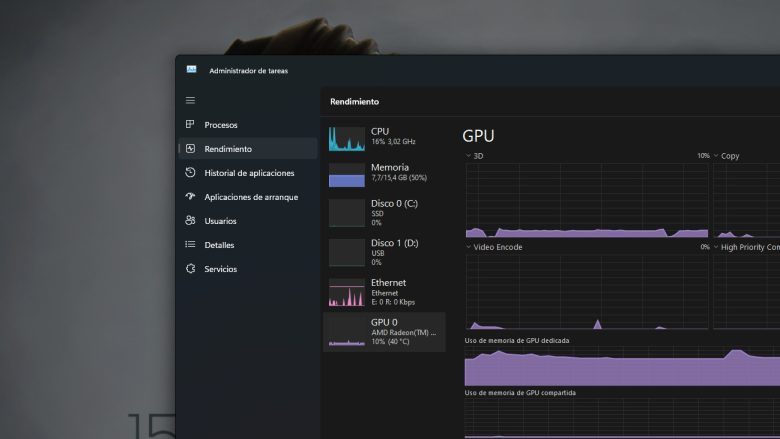780x439 pixels.
Task: Toggle the hamburger navigation menu
Action: click(190, 101)
